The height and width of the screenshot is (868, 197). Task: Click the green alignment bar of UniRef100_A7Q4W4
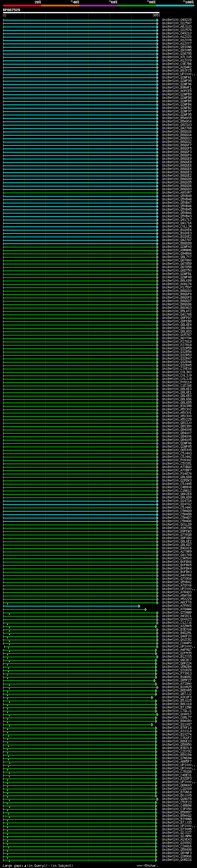click(x=75, y=610)
